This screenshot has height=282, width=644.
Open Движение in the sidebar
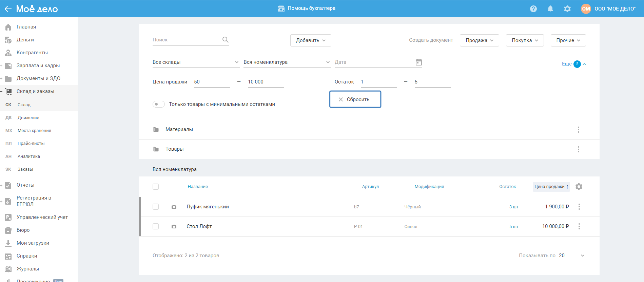click(28, 118)
